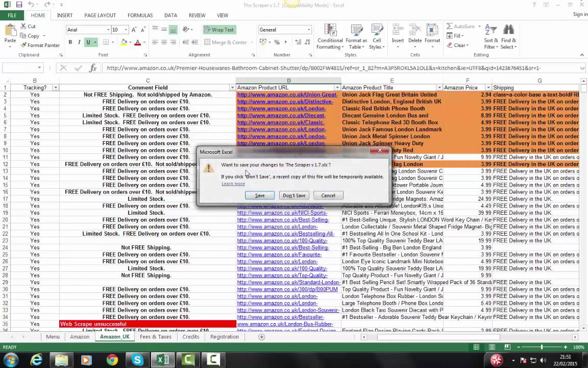Click the Percent Style icon
This screenshot has width=588, height=368.
coord(277,42)
